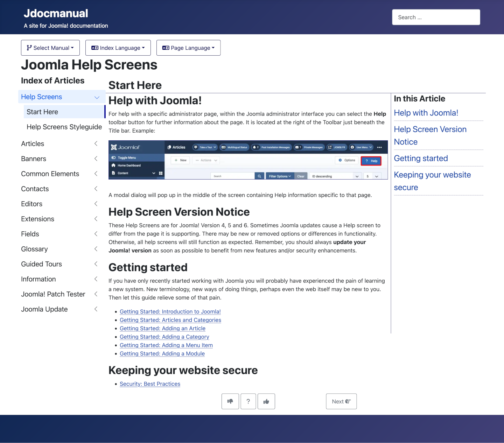
Task: Open Getting Started: Adding a Module
Action: (162, 354)
